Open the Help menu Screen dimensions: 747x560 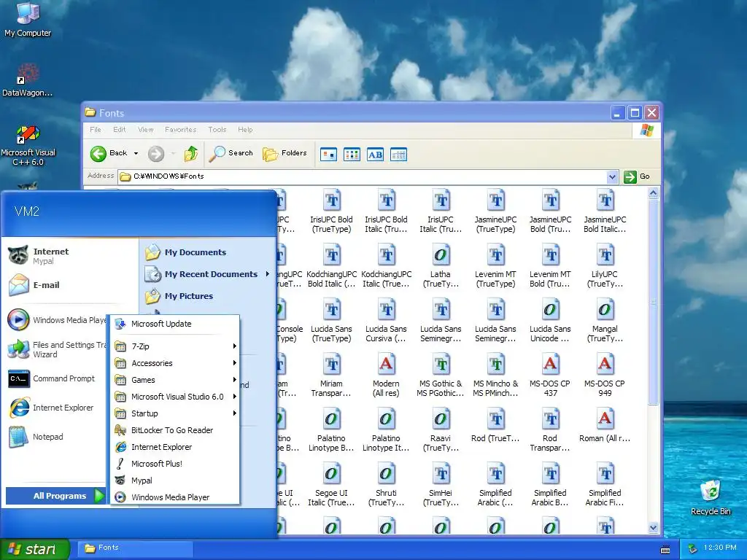tap(245, 130)
